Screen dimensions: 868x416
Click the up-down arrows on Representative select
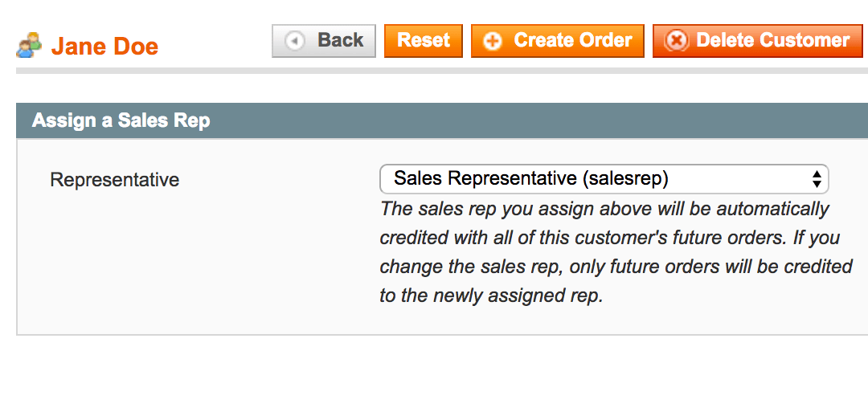817,178
